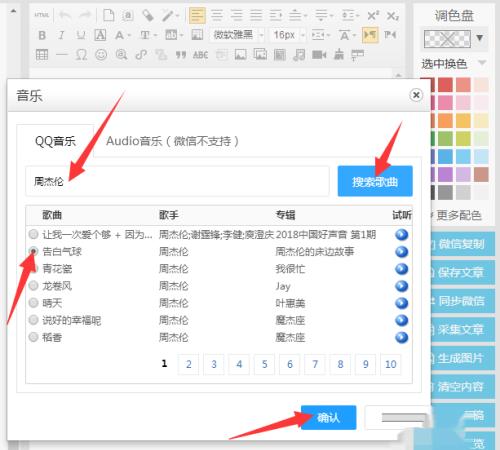The width and height of the screenshot is (500, 450).
Task: Toggle italic formatting in the toolbar
Action: 61,35
